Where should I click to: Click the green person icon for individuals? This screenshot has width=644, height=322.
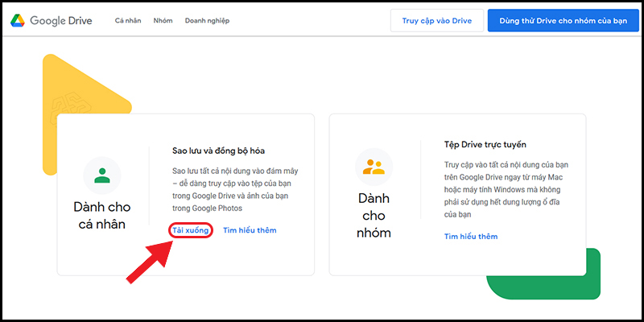[x=102, y=175]
